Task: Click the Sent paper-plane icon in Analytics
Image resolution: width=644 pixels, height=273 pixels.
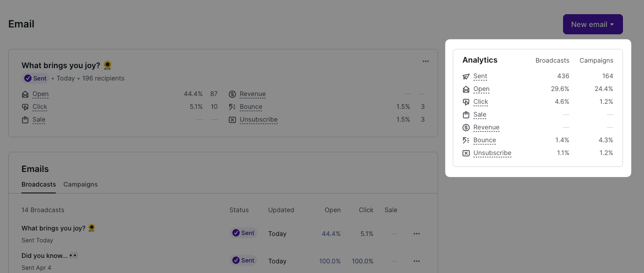Action: click(466, 76)
